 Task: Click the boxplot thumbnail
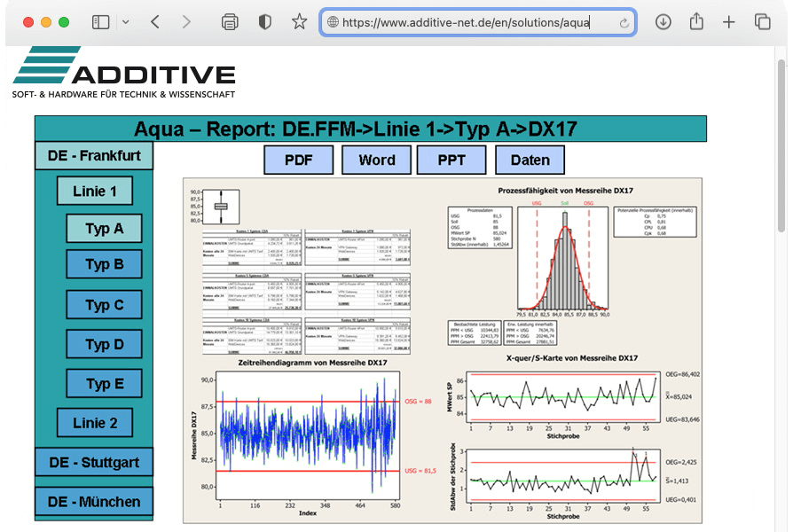(221, 207)
